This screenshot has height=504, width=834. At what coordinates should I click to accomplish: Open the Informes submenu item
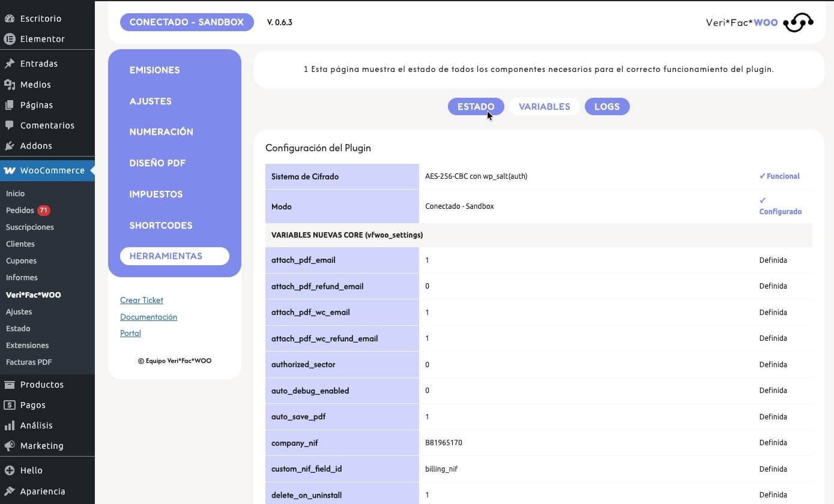22,278
